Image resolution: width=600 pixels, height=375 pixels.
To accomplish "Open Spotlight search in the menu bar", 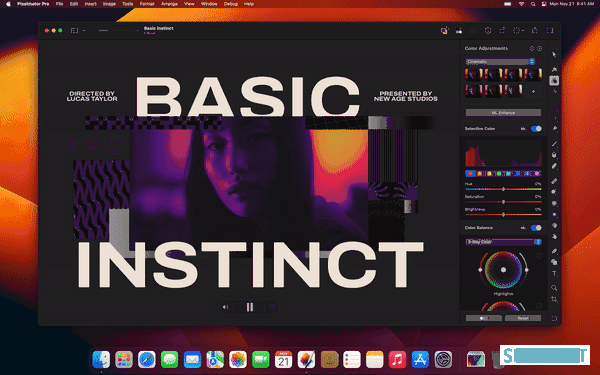I will click(x=533, y=4).
